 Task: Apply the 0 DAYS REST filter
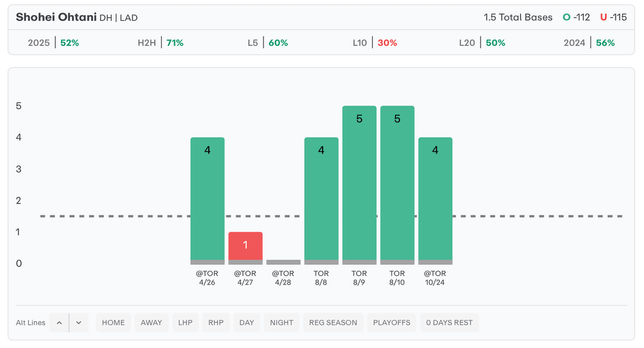click(x=449, y=323)
